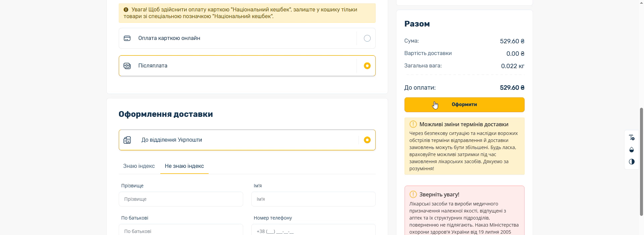Toggle the contrast accessibility icon

(632, 162)
